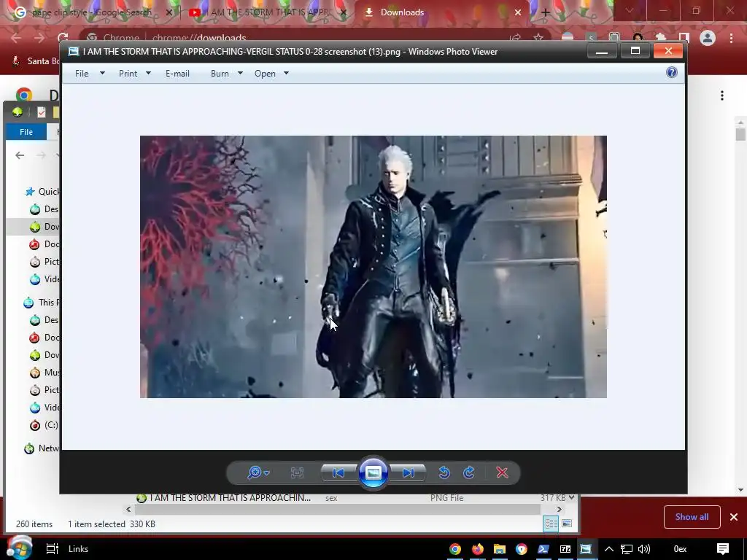Open Chrome three-dot menu

click(x=731, y=38)
